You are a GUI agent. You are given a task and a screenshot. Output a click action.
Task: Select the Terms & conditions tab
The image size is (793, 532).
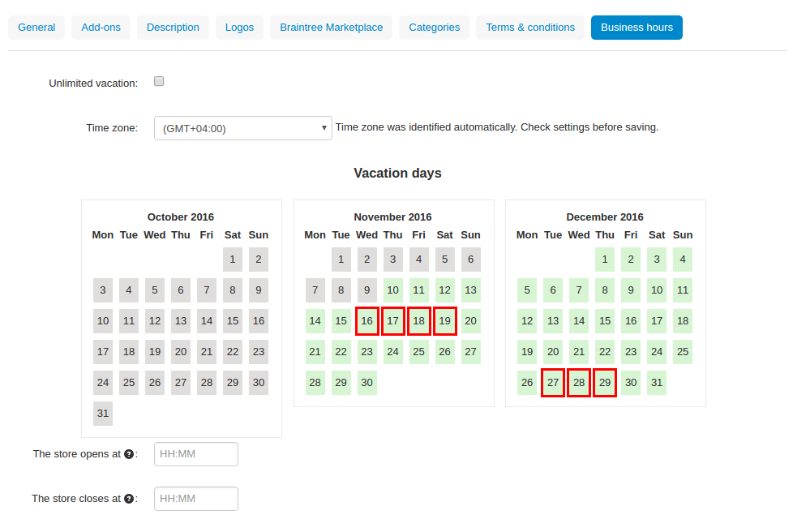tap(530, 28)
